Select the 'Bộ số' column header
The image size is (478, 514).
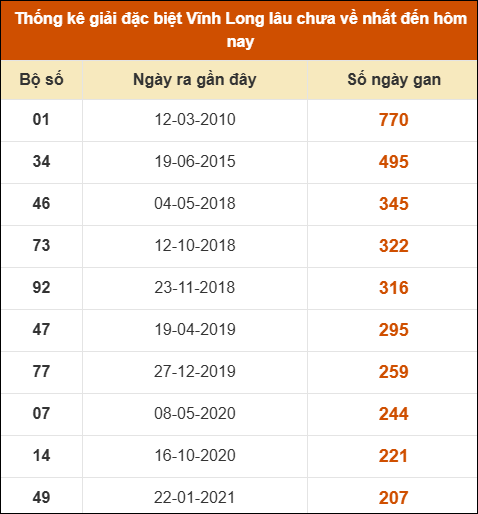pos(41,80)
